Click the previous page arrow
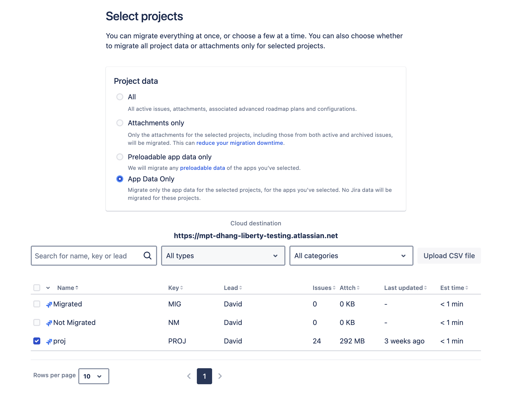This screenshot has width=511, height=420. click(189, 376)
